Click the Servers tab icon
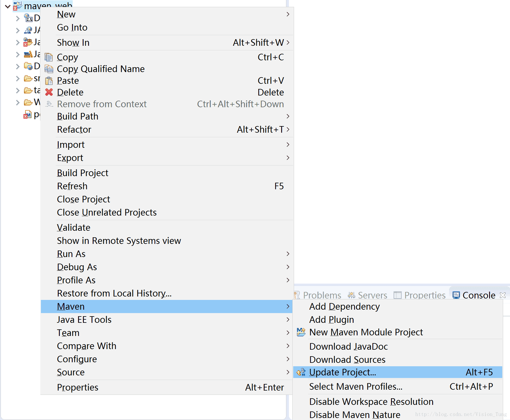The height and width of the screenshot is (420, 510). coord(352,295)
